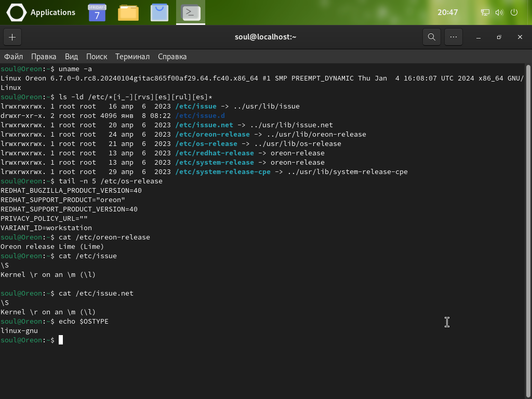Minimize the terminal window
This screenshot has height=399, width=532.
tap(478, 37)
